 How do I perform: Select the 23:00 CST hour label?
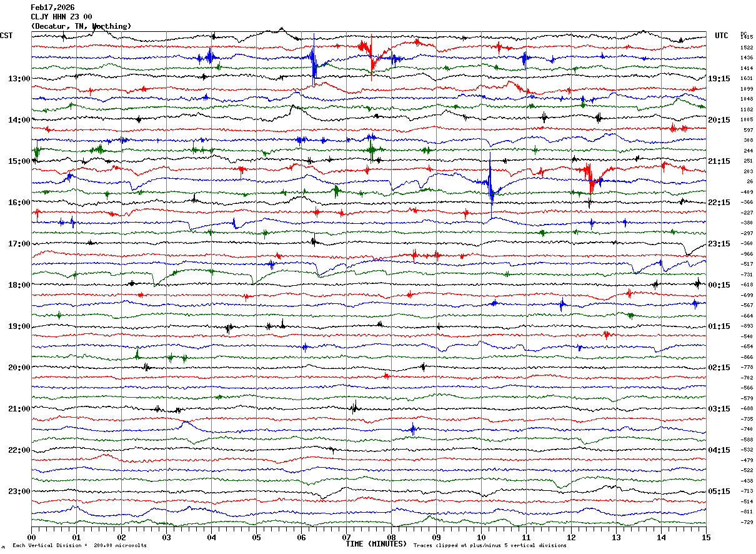pyautogui.click(x=19, y=491)
